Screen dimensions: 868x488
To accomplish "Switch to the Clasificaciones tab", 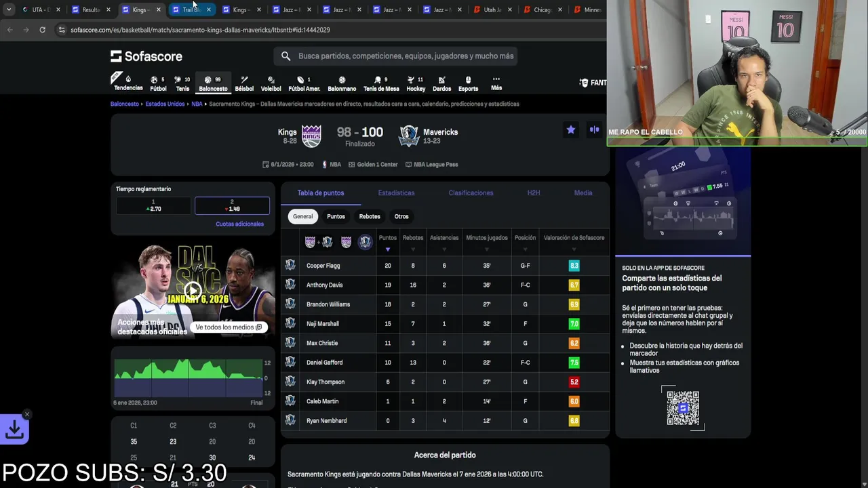I will [471, 193].
